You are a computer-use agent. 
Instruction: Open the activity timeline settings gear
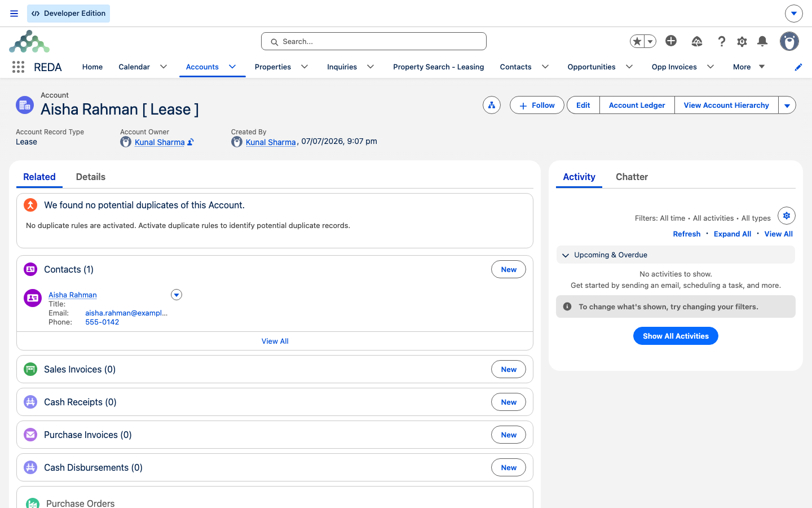[787, 216]
